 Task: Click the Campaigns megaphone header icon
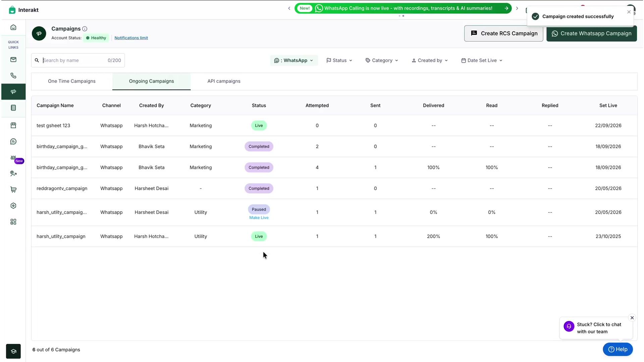pos(39,34)
